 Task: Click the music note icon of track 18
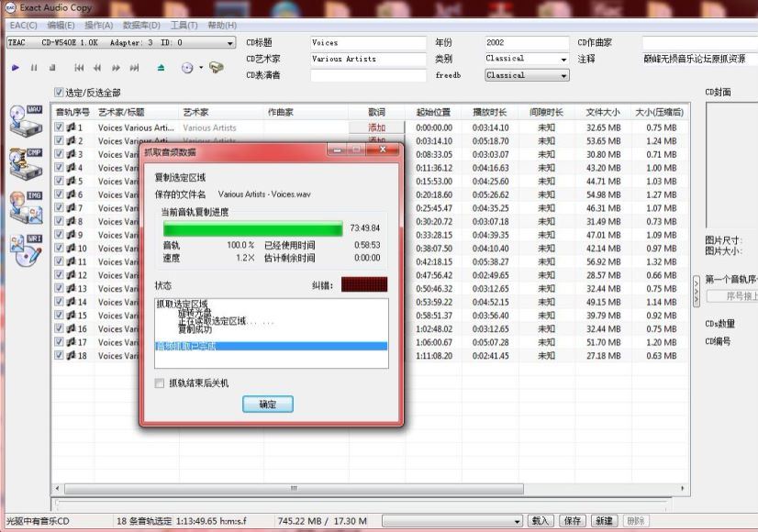(x=71, y=355)
